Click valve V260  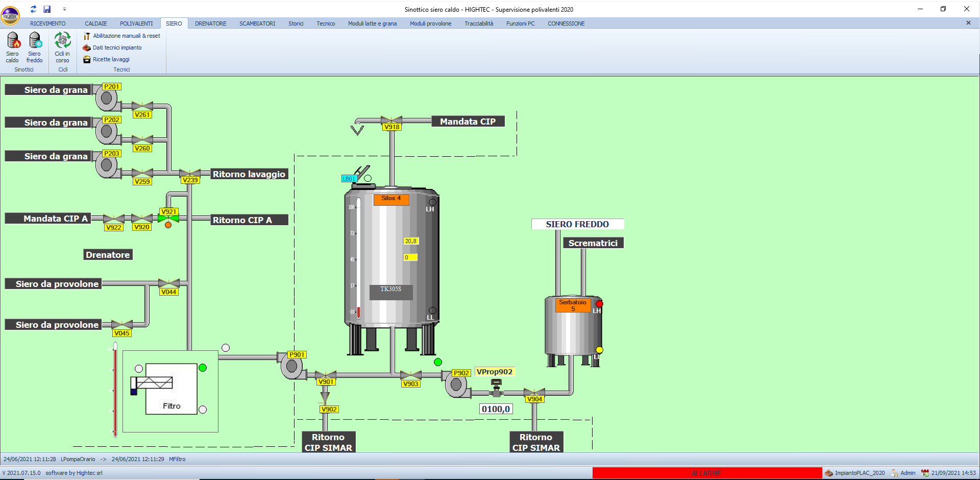pyautogui.click(x=142, y=140)
